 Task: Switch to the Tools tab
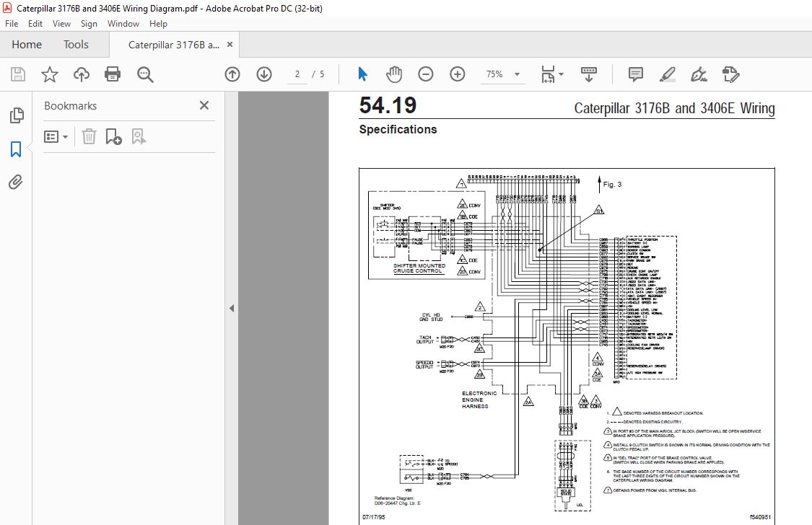[76, 45]
